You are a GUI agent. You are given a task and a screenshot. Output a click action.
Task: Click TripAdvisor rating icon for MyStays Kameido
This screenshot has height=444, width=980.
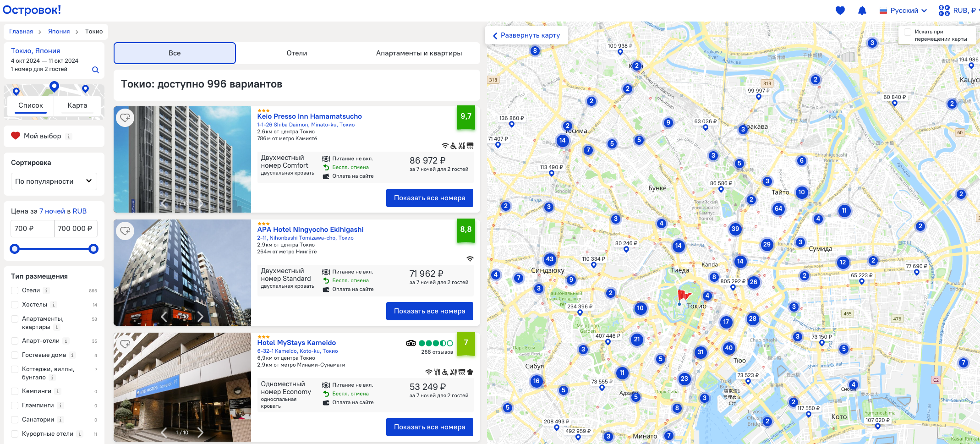pyautogui.click(x=411, y=343)
